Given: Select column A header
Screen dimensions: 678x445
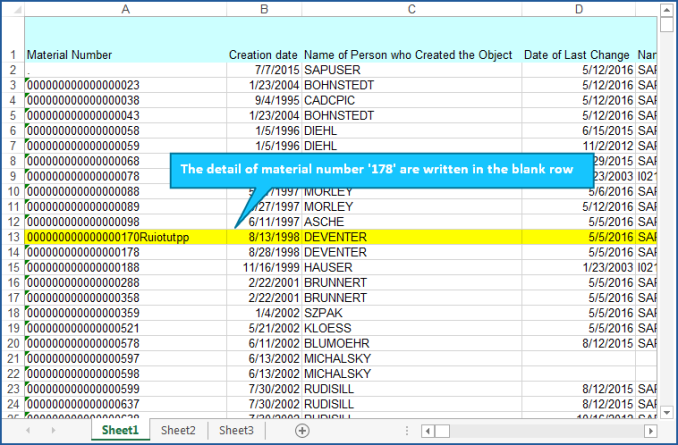Looking at the screenshot, I should point(125,9).
